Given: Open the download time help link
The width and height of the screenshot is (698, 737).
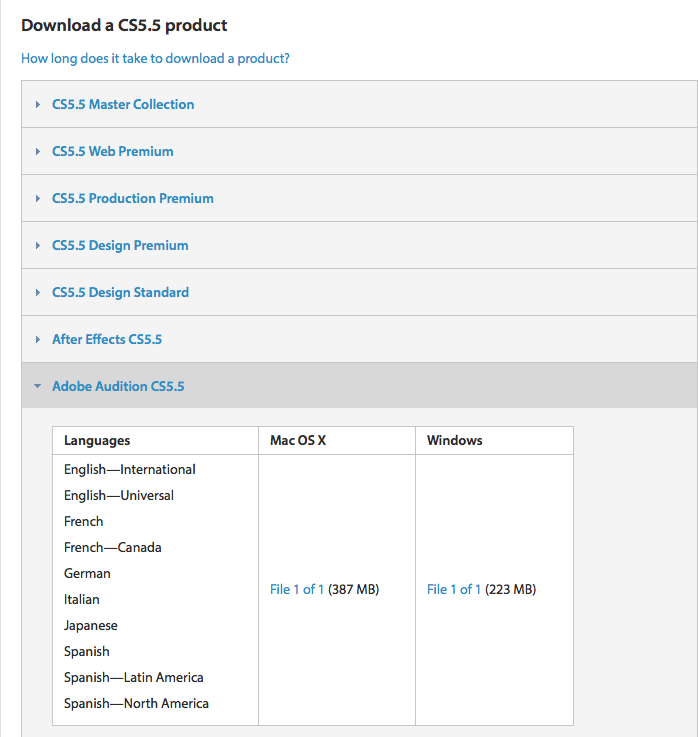Looking at the screenshot, I should click(155, 58).
